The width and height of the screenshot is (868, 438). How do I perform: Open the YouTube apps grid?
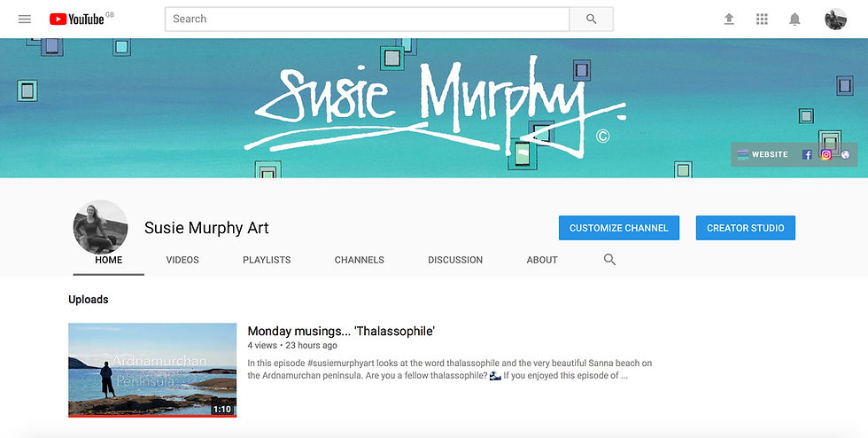pos(762,19)
